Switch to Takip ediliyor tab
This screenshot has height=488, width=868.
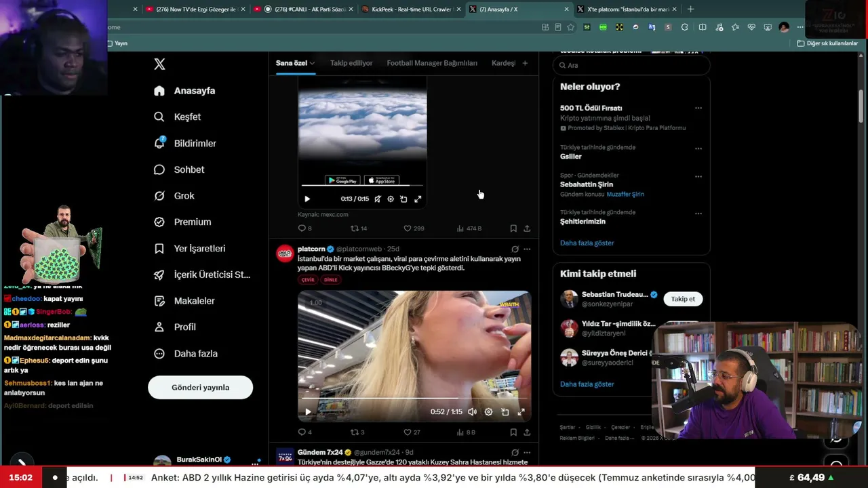click(x=351, y=63)
